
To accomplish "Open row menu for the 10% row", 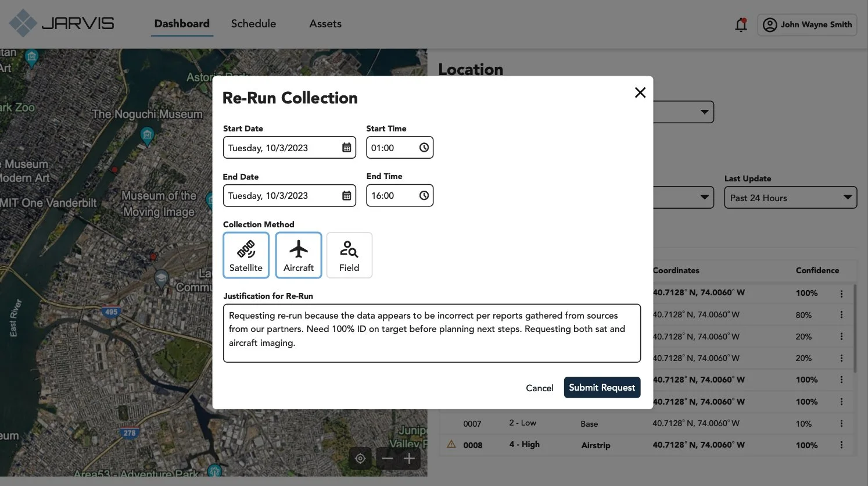I will coord(841,424).
